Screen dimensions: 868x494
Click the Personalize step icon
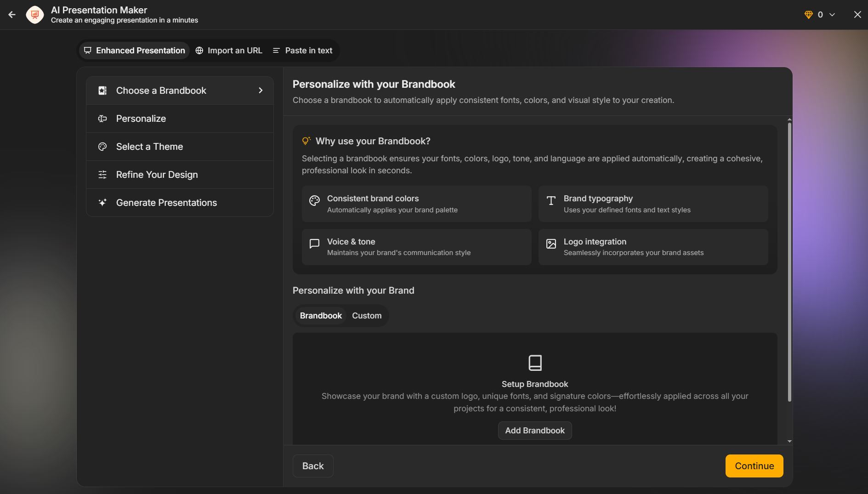click(102, 119)
